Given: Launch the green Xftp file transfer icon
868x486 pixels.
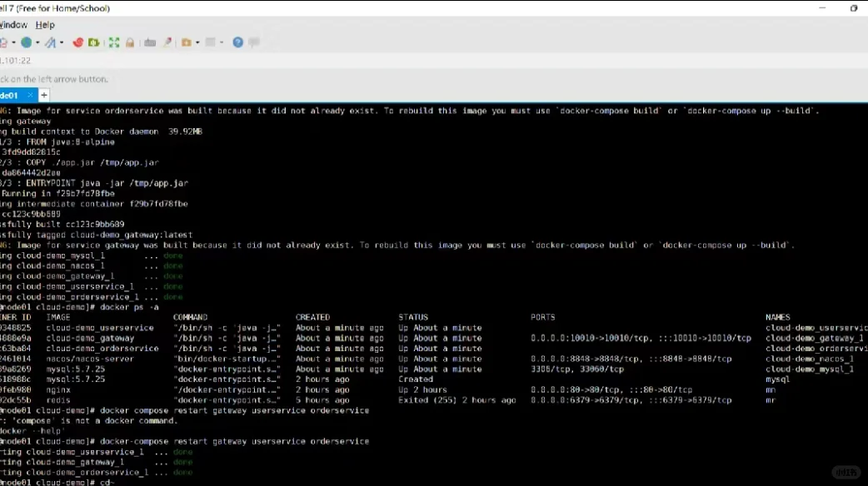Looking at the screenshot, I should (93, 42).
